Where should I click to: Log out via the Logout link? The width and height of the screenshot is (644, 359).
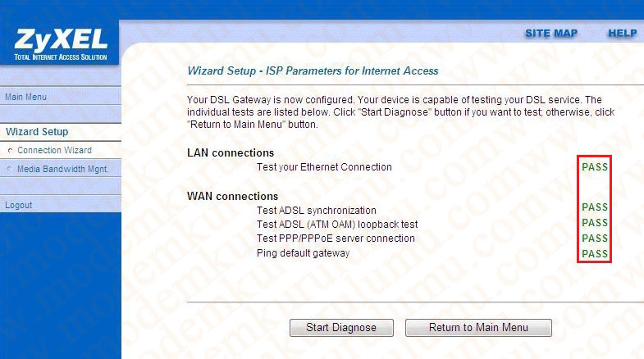click(x=19, y=205)
